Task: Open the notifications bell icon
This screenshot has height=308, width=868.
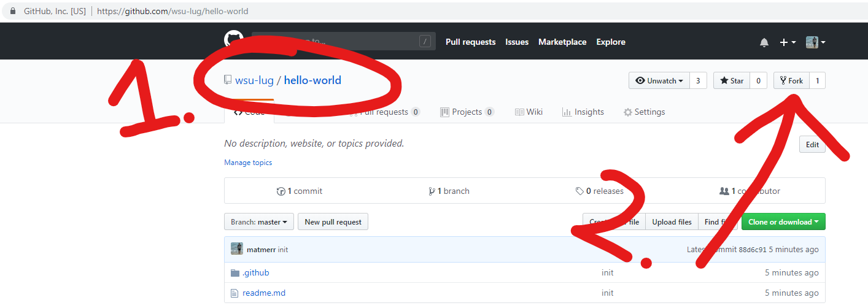Action: 764,42
